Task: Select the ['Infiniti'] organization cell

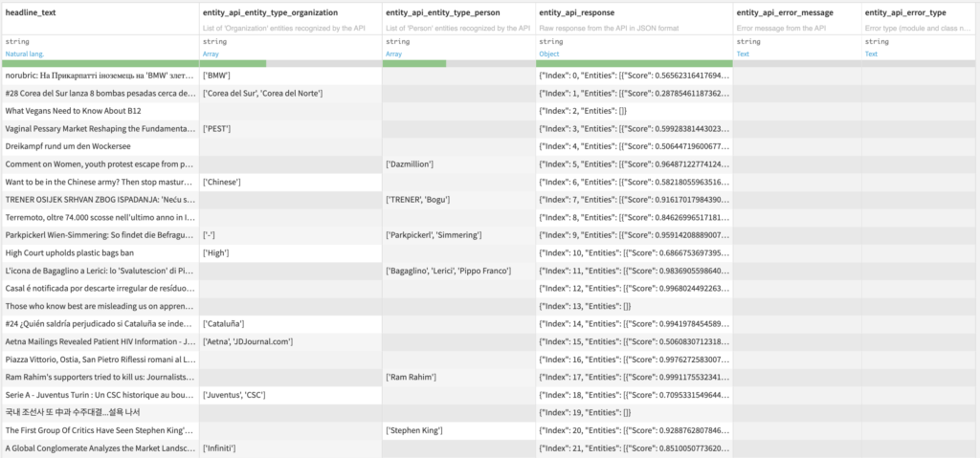Action: (x=290, y=447)
